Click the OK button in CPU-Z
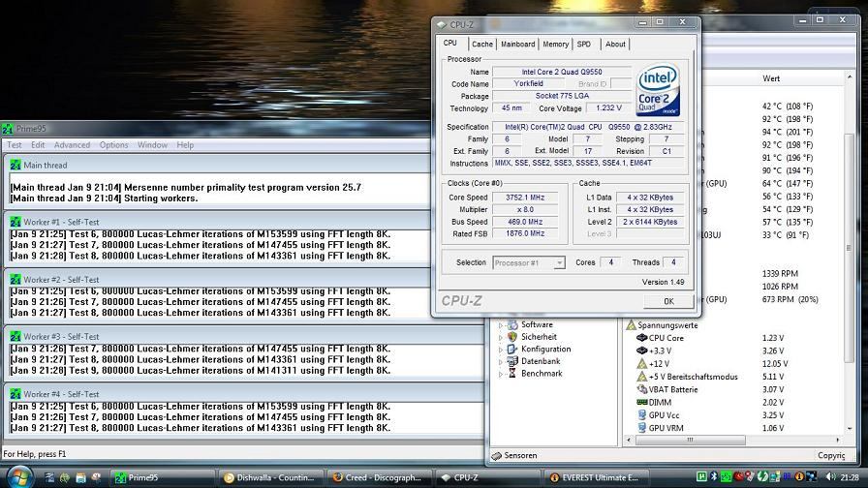 [668, 301]
